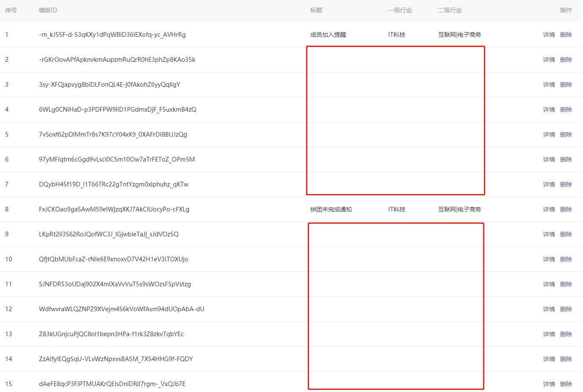Select template ID starting with 3sy-XFQ

coord(109,85)
